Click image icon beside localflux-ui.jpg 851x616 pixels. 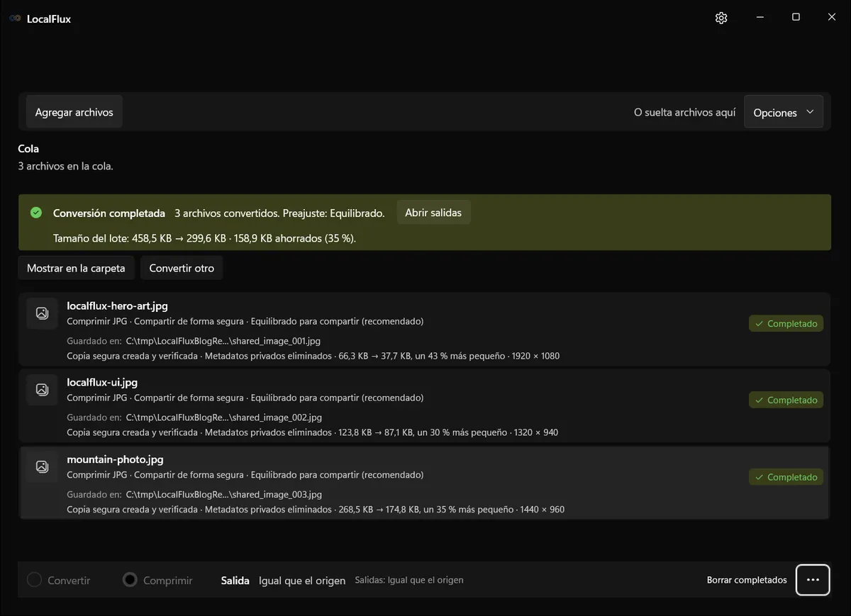(42, 389)
